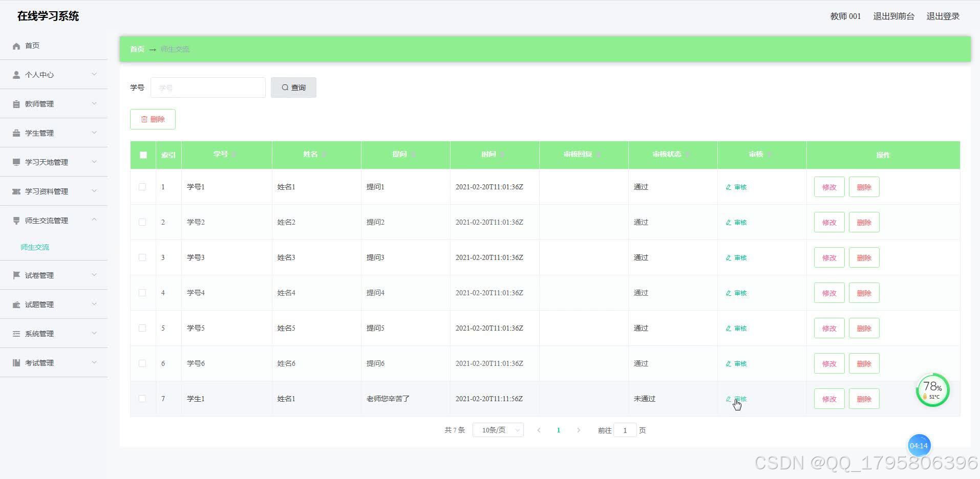
Task: Click the sort arrows on the 时间 column header
Action: tap(502, 155)
